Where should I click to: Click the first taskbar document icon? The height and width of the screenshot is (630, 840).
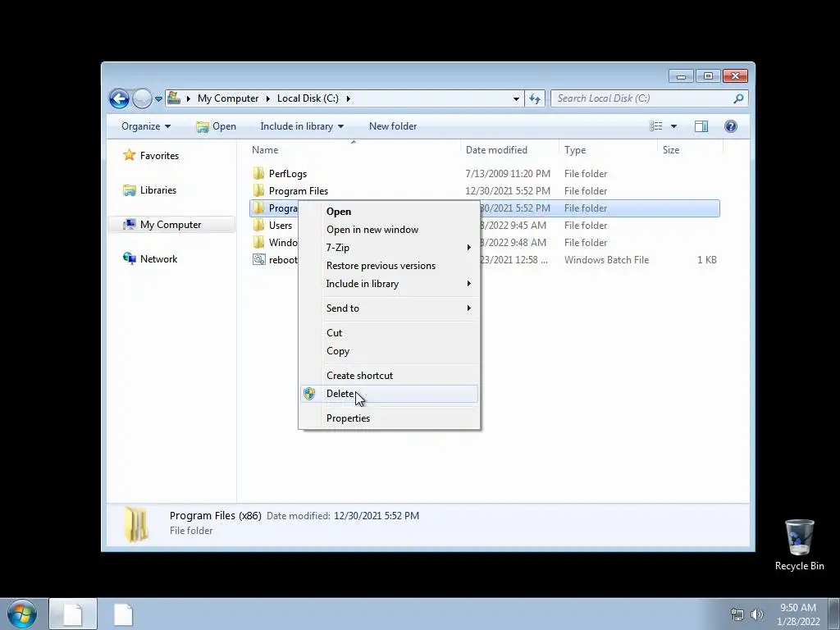[x=73, y=614]
